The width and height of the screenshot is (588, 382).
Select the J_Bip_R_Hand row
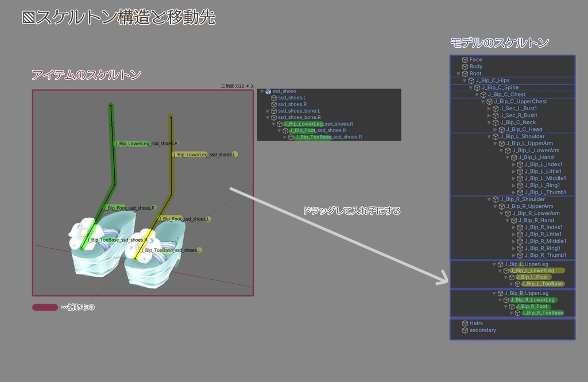pyautogui.click(x=536, y=220)
